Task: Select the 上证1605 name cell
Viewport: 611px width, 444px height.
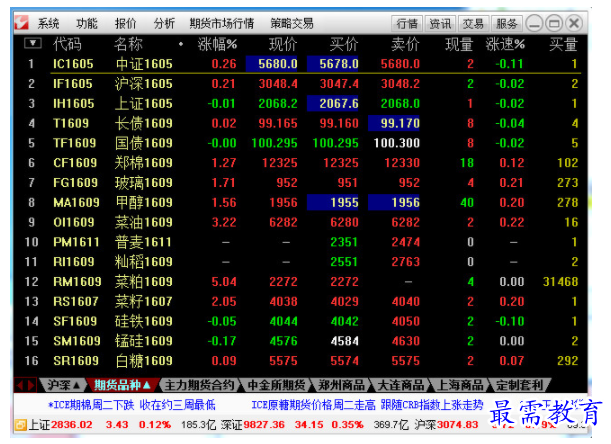Action: point(144,104)
